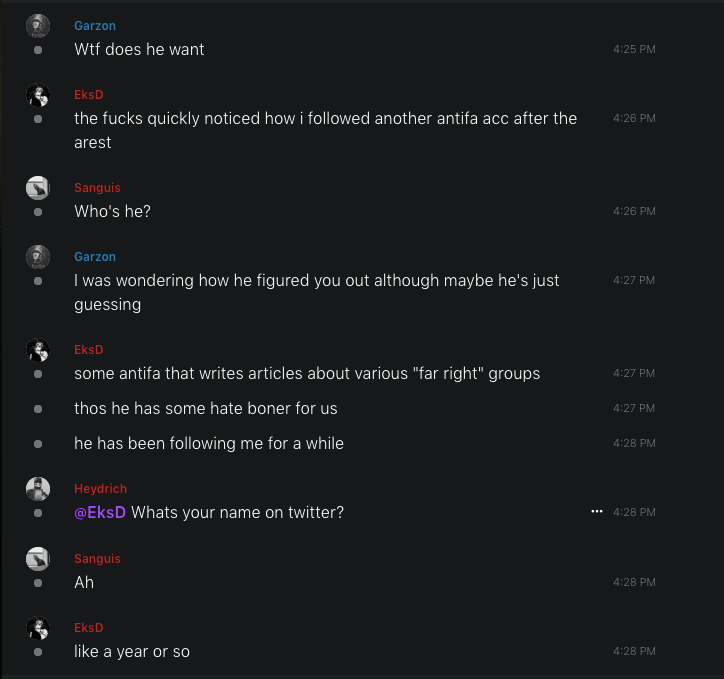The height and width of the screenshot is (679, 724).
Task: Open Garzon's avatar by the 'I was wondering' message
Action: (38, 257)
